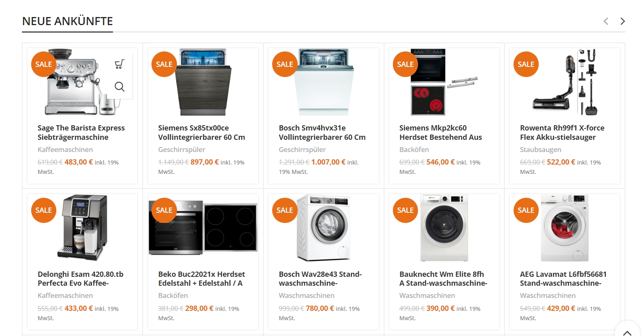Open Waschmaschinen category under Bosch Wav28e43
The image size is (644, 336).
(x=307, y=295)
